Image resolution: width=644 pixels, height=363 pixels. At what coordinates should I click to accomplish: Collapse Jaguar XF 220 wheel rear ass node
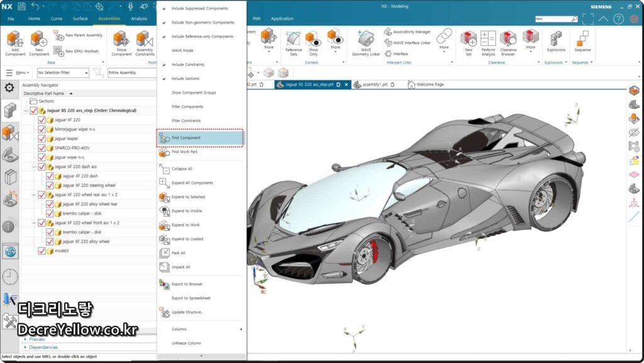(x=35, y=194)
